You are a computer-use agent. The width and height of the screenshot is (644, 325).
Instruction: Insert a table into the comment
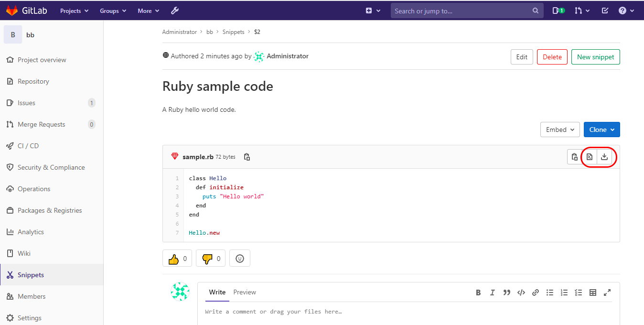593,292
